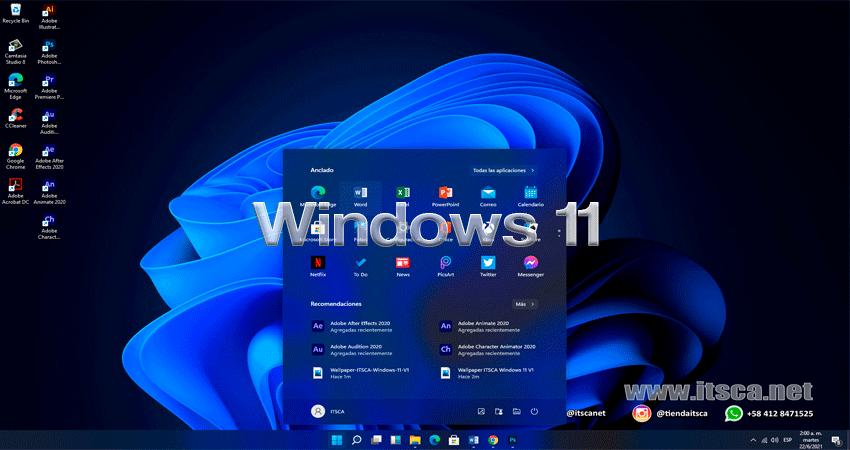Open Messenger in the pinned apps
850x450 pixels.
531,264
